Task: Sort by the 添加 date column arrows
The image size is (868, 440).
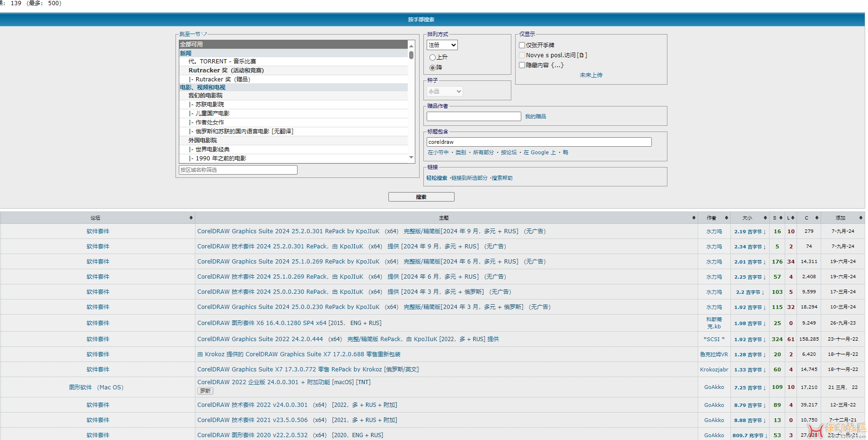Action: tap(860, 218)
